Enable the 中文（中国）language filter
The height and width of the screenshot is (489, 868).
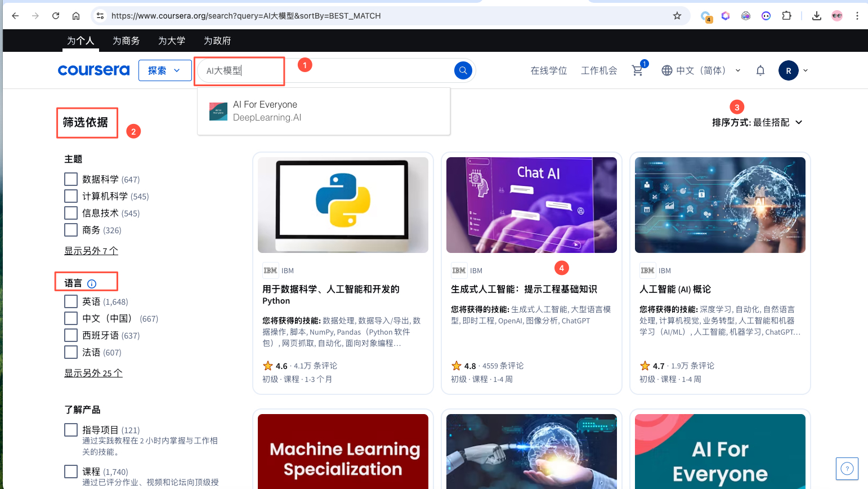coord(70,318)
